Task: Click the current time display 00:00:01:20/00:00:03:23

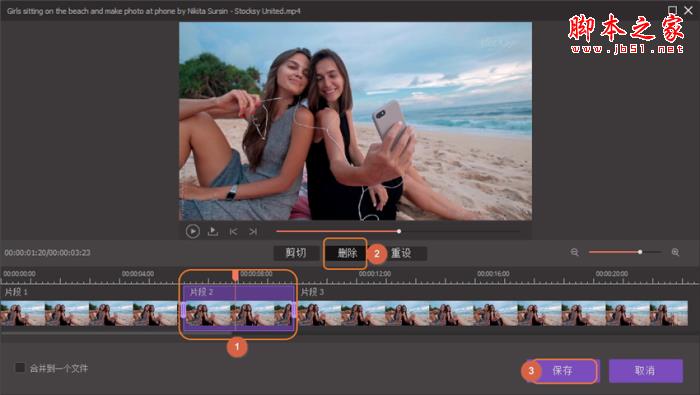Action: click(x=47, y=253)
